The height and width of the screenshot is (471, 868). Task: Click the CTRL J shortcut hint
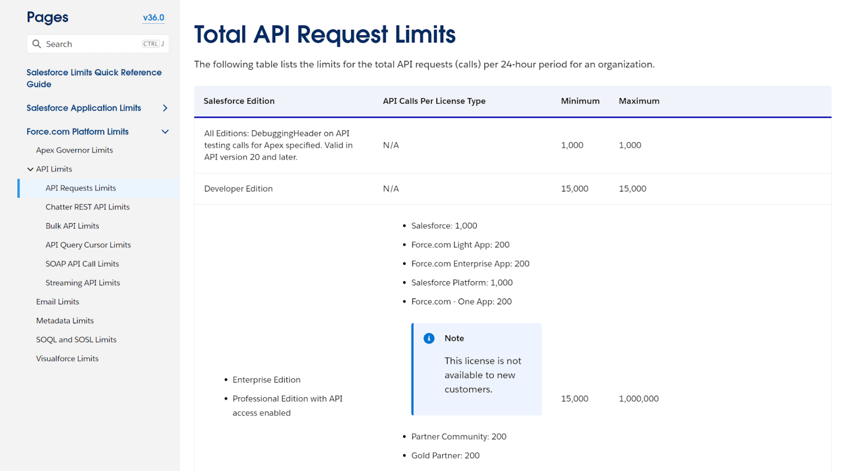click(153, 44)
